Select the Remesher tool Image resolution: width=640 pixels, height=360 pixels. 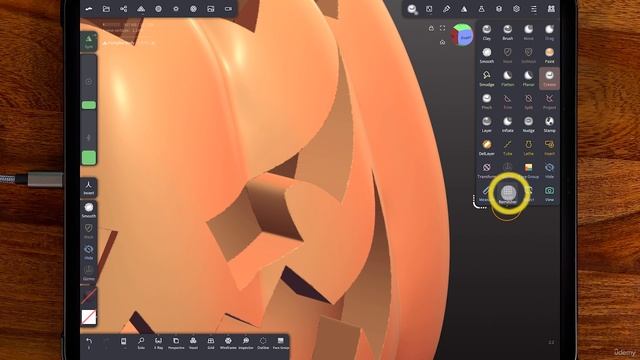508,194
